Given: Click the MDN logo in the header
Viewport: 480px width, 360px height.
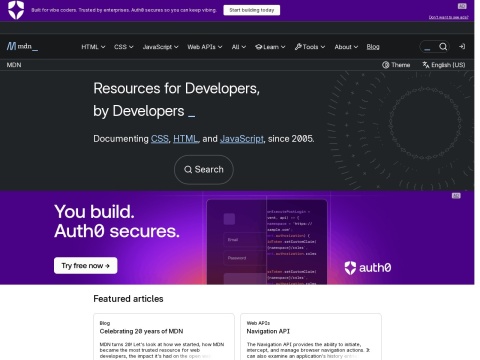Looking at the screenshot, I should tap(22, 46).
